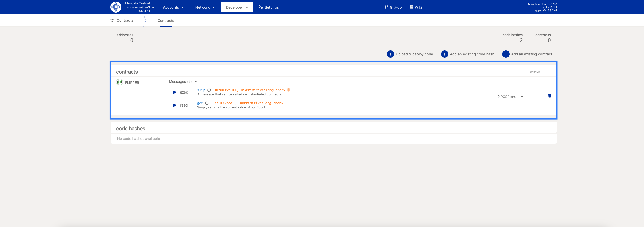Click the flip message signature text
The height and width of the screenshot is (227, 644).
[241, 90]
